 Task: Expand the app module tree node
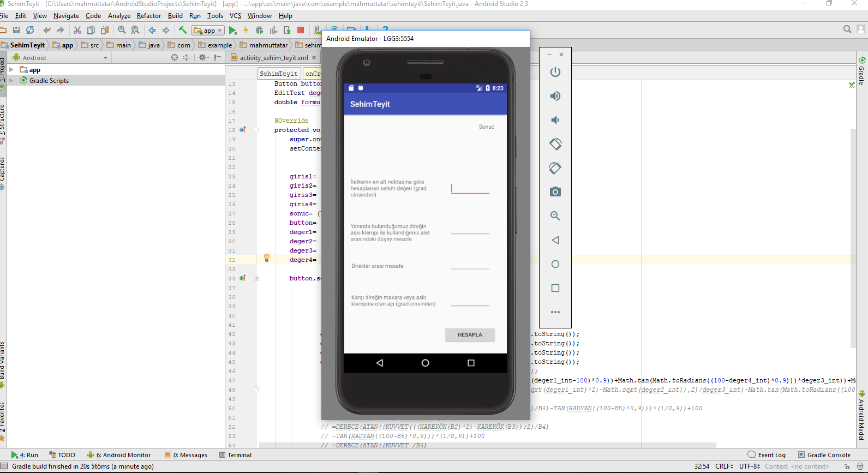point(11,70)
